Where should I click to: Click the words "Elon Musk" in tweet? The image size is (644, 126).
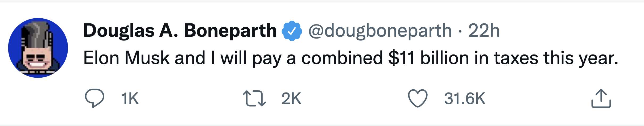pyautogui.click(x=127, y=58)
